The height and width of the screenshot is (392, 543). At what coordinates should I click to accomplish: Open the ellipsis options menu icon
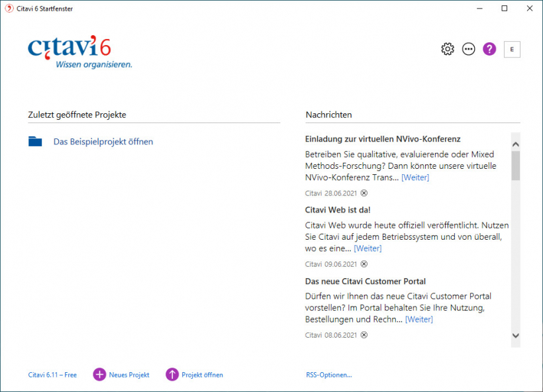tap(468, 48)
